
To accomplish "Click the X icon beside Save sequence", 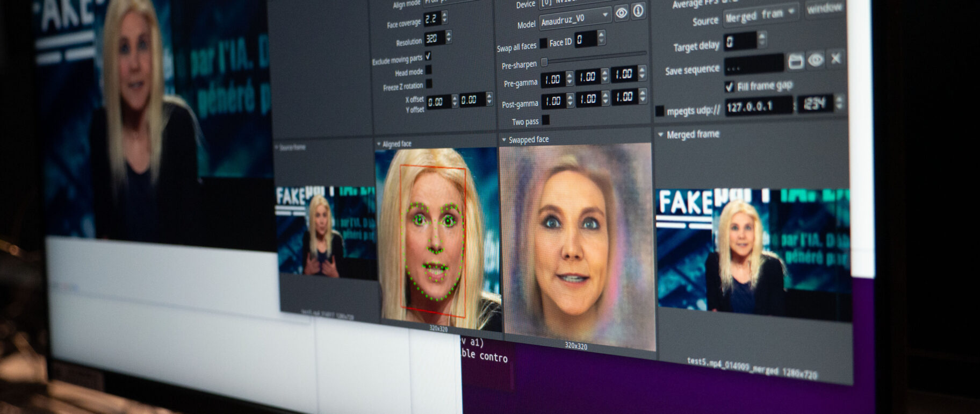I will [x=835, y=58].
